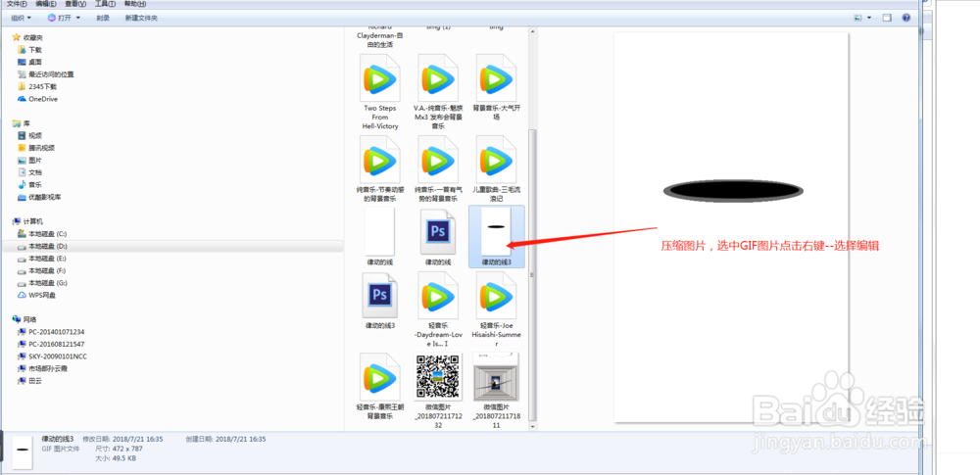Open 本地磁盘 (D:)
980x475 pixels.
click(x=42, y=246)
